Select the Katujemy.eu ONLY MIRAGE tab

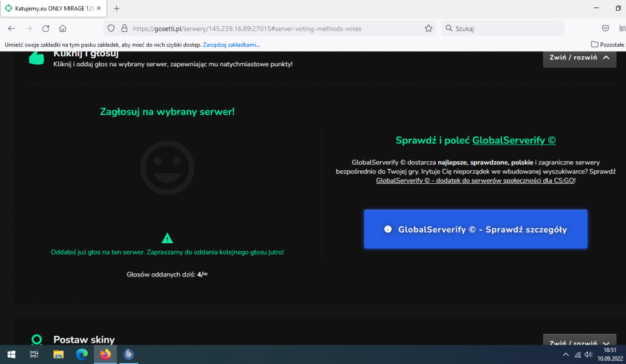(53, 8)
